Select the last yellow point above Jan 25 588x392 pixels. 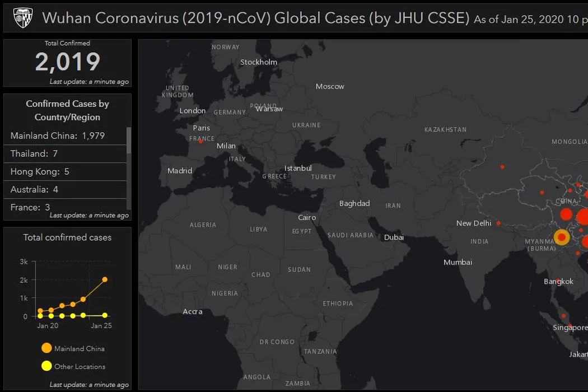tap(105, 315)
